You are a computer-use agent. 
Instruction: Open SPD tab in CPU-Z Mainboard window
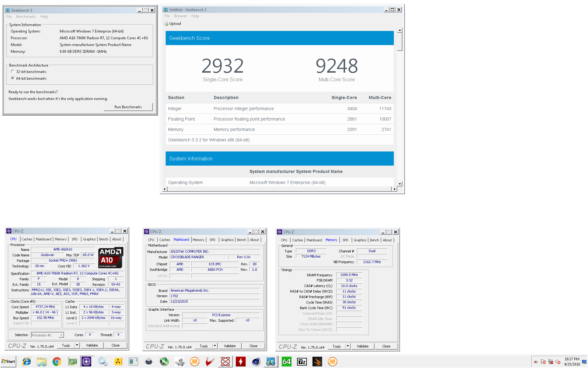[x=213, y=240]
